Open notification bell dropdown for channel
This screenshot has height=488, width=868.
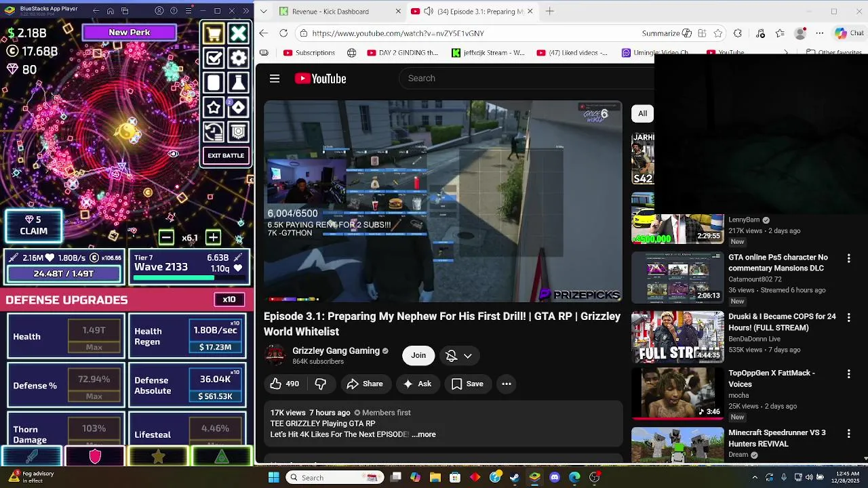pos(459,355)
